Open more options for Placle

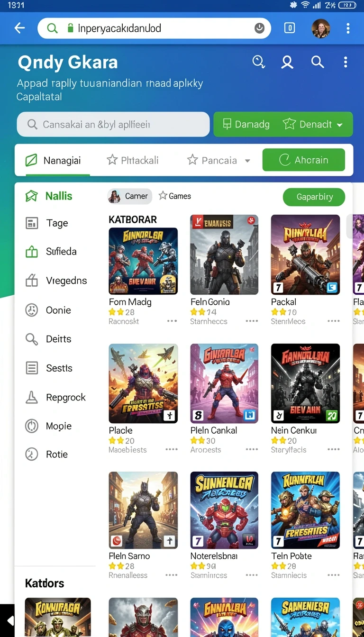tap(172, 450)
